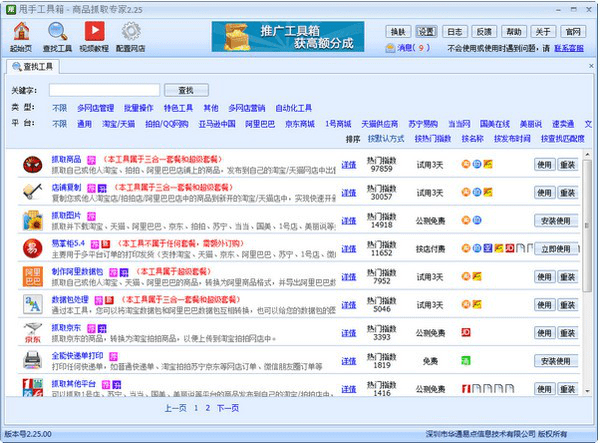Image resolution: width=600 pixels, height=443 pixels.
Task: Click the 店铺复制 brush tool icon
Action: (x=33, y=192)
